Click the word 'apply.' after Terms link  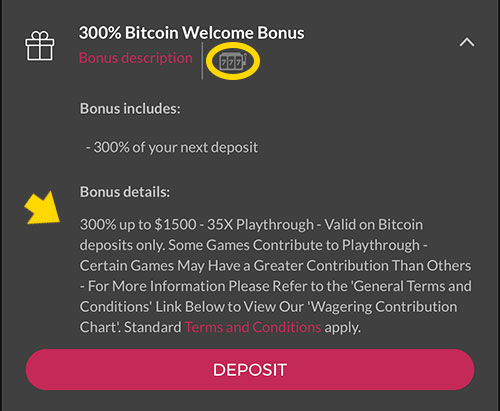point(342,327)
